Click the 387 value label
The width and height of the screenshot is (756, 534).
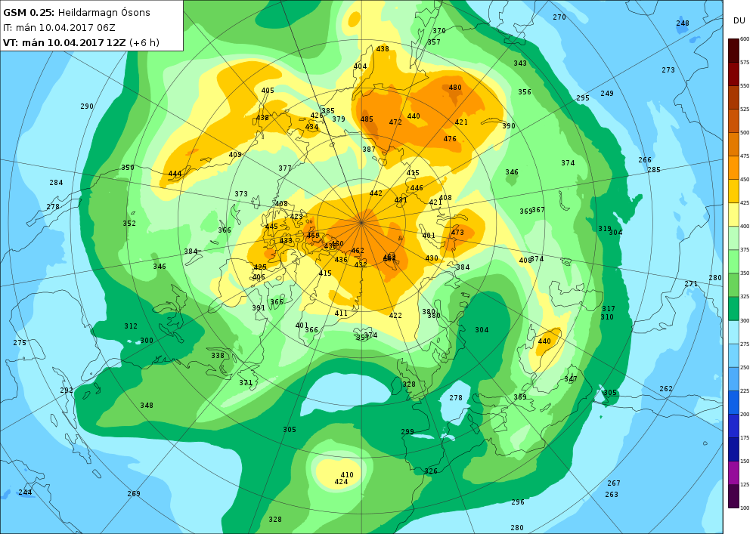tap(369, 150)
